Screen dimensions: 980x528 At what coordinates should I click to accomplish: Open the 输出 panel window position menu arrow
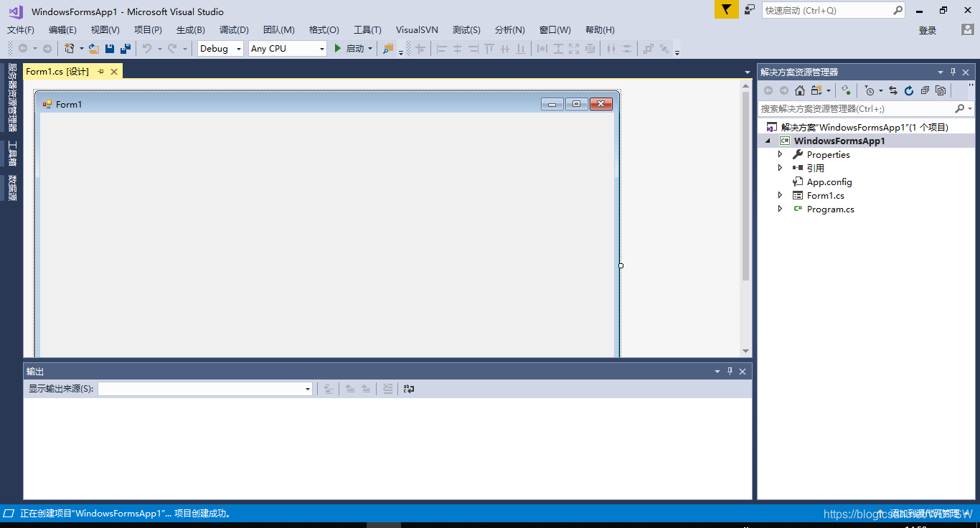click(x=717, y=371)
